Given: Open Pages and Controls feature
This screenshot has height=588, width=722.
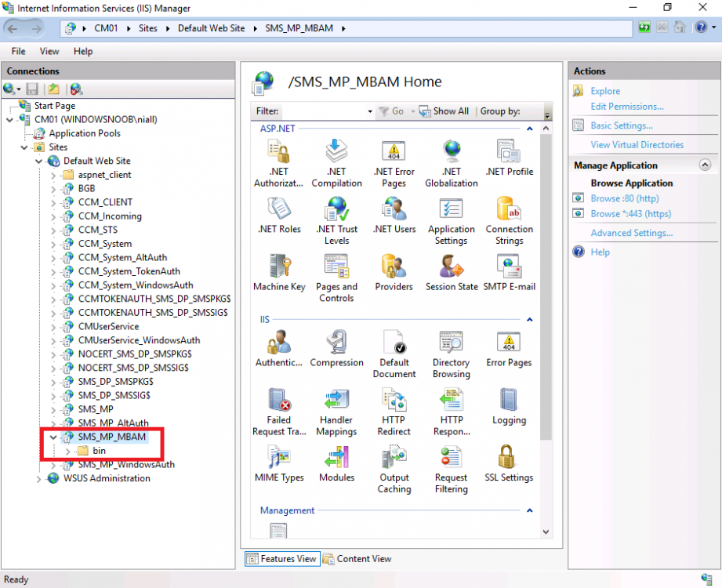Looking at the screenshot, I should click(336, 278).
